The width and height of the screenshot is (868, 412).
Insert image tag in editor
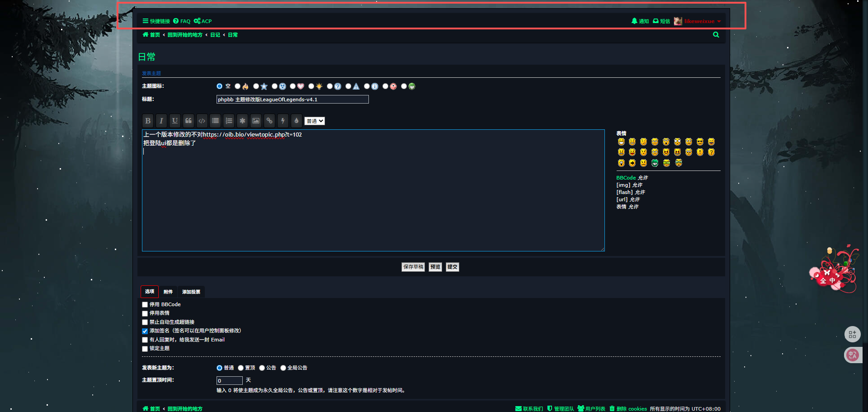coord(256,121)
